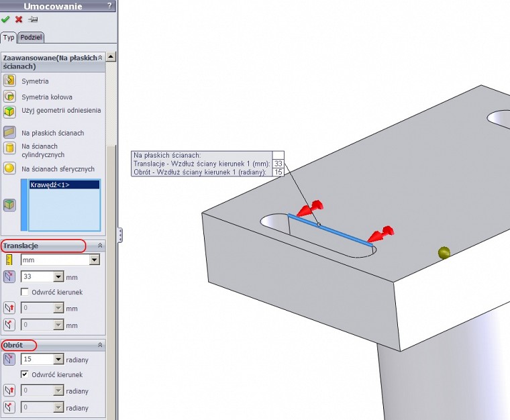Select the highlighted blue edge on the model
The height and width of the screenshot is (420, 510).
[x=330, y=229]
